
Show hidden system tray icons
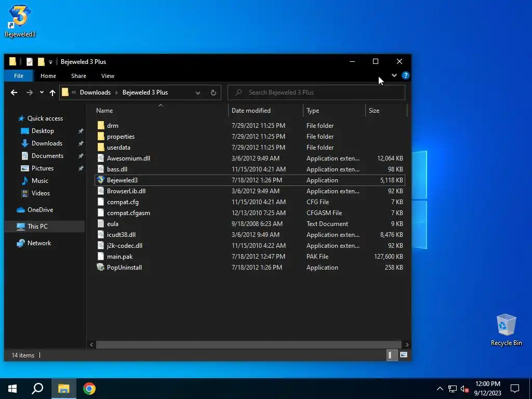(440, 389)
